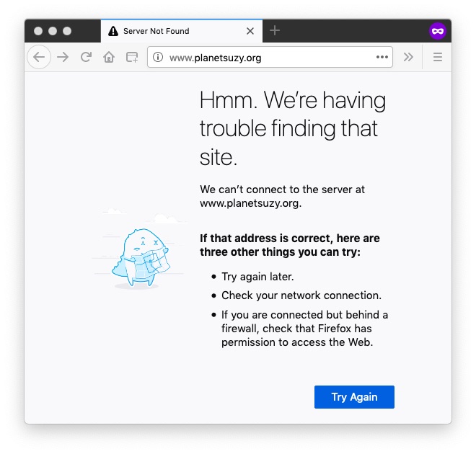Open the Firefox hamburger menu
Image resolution: width=476 pixels, height=454 pixels.
438,57
